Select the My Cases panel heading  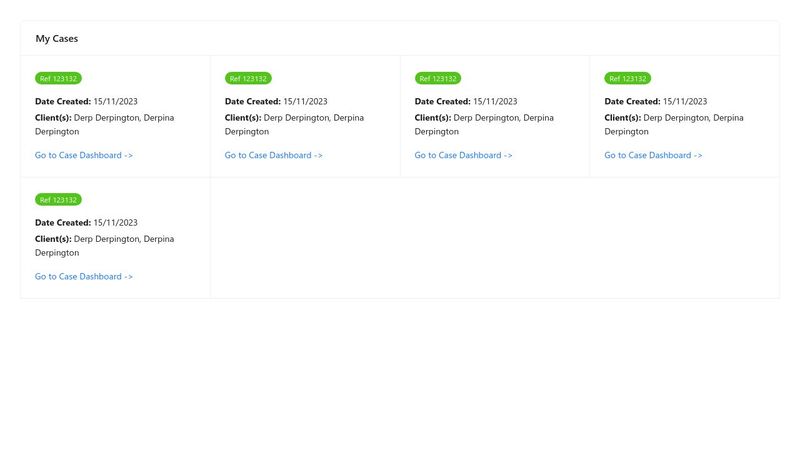pyautogui.click(x=57, y=39)
